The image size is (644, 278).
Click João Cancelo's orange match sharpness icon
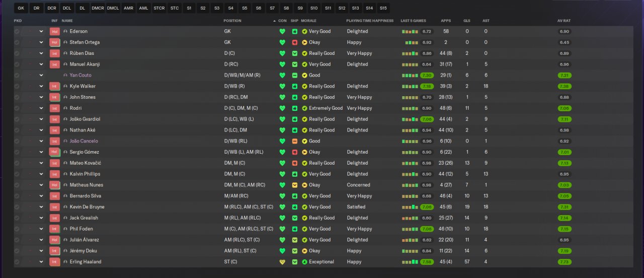tap(295, 141)
